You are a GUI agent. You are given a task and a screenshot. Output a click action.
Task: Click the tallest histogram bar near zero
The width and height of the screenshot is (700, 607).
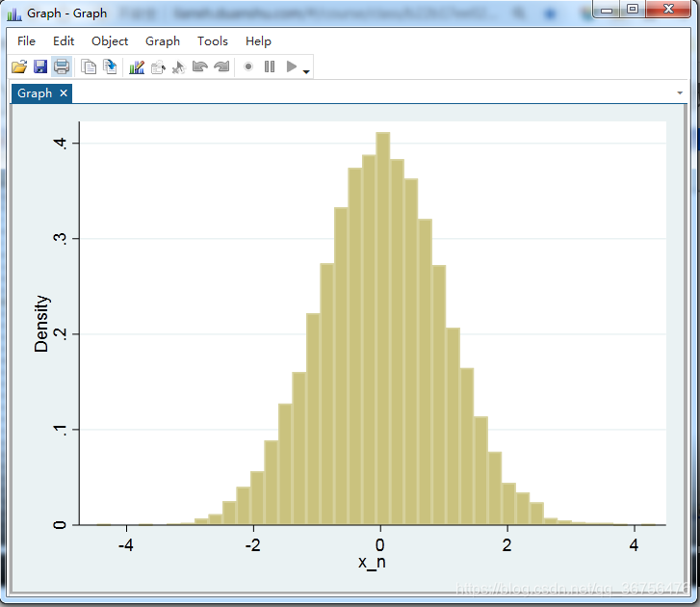(x=383, y=329)
